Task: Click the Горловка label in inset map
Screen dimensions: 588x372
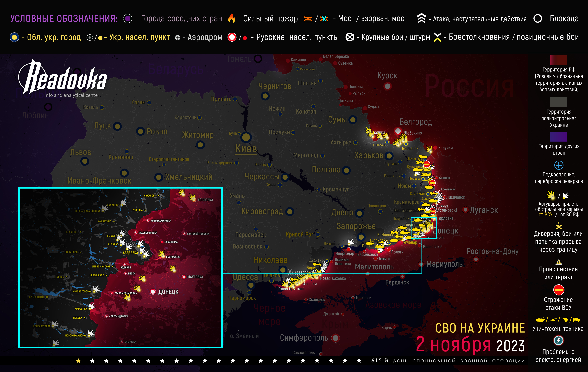Action: [x=205, y=200]
